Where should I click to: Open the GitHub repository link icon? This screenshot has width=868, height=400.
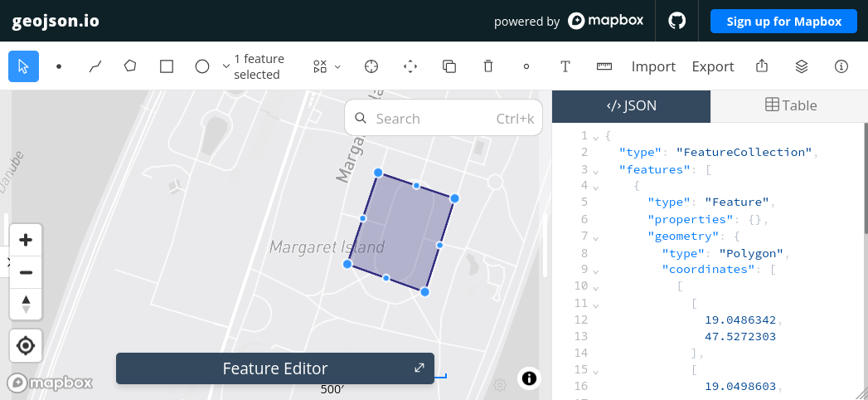(x=677, y=21)
